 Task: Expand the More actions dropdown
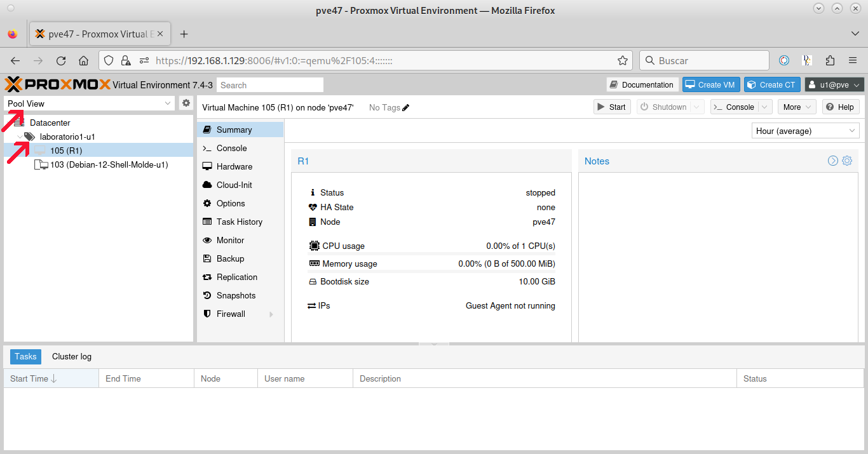point(796,107)
